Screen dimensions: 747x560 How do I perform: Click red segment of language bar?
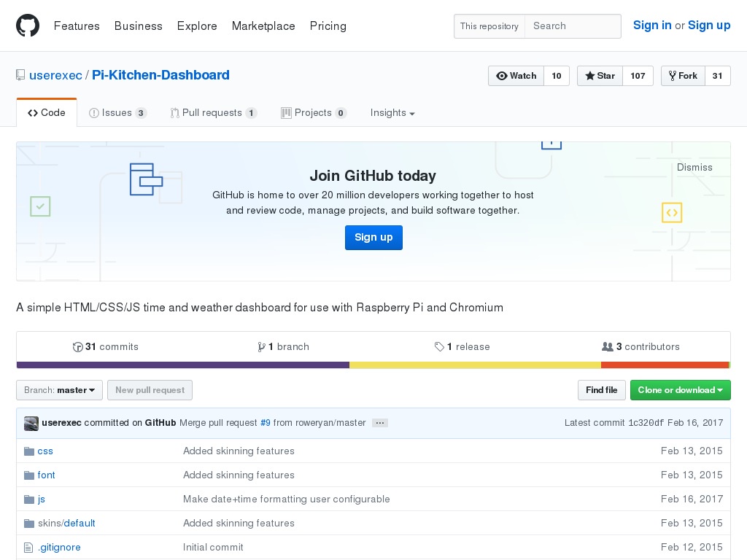(x=665, y=365)
